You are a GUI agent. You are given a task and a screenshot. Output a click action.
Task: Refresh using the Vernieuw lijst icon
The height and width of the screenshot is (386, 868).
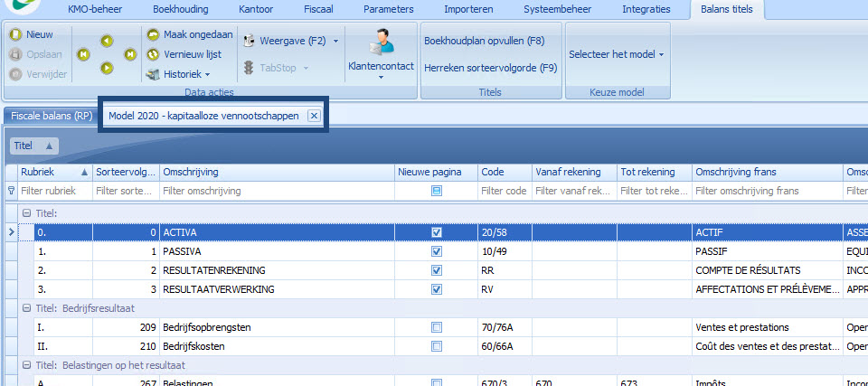tap(153, 54)
